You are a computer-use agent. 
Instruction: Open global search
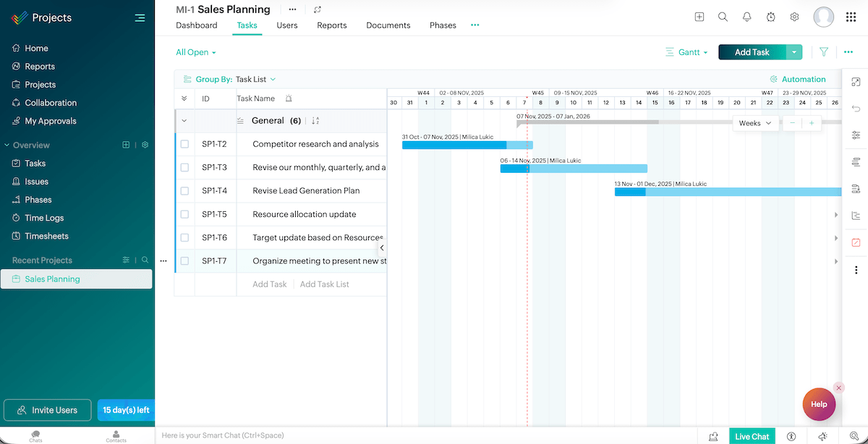tap(723, 17)
